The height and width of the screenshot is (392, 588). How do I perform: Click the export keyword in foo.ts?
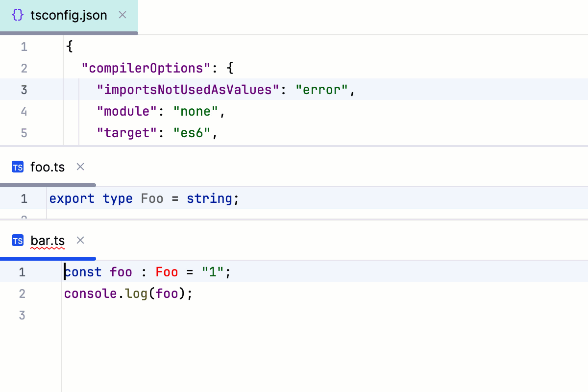click(x=72, y=198)
